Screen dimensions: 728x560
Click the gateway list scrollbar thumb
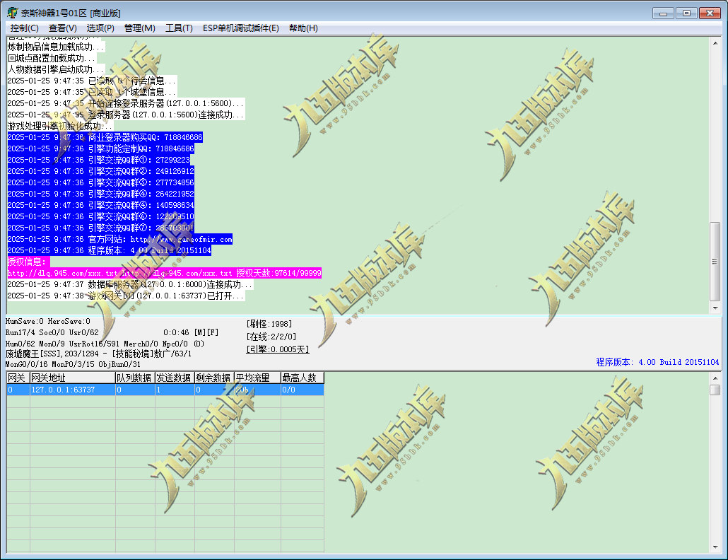pos(715,390)
